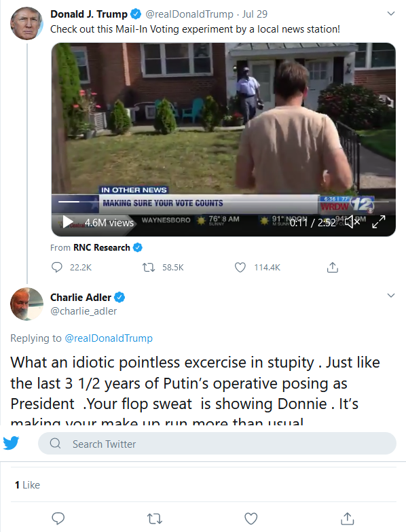Screen dimensions: 406x532
Task: Share Trump's tweet via upload icon
Action: pos(333,267)
